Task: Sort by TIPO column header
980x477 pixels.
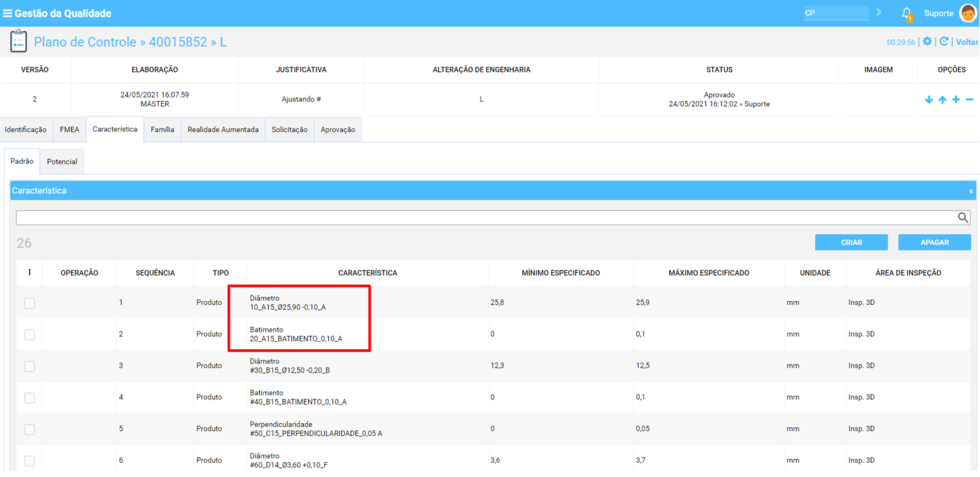Action: pyautogui.click(x=221, y=273)
